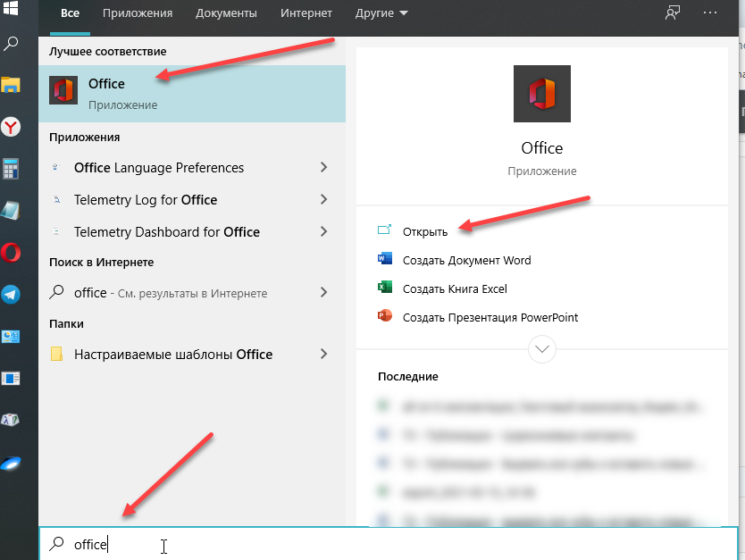This screenshot has width=745, height=560.
Task: Click the magnifier icon in the search box
Action: 56,544
